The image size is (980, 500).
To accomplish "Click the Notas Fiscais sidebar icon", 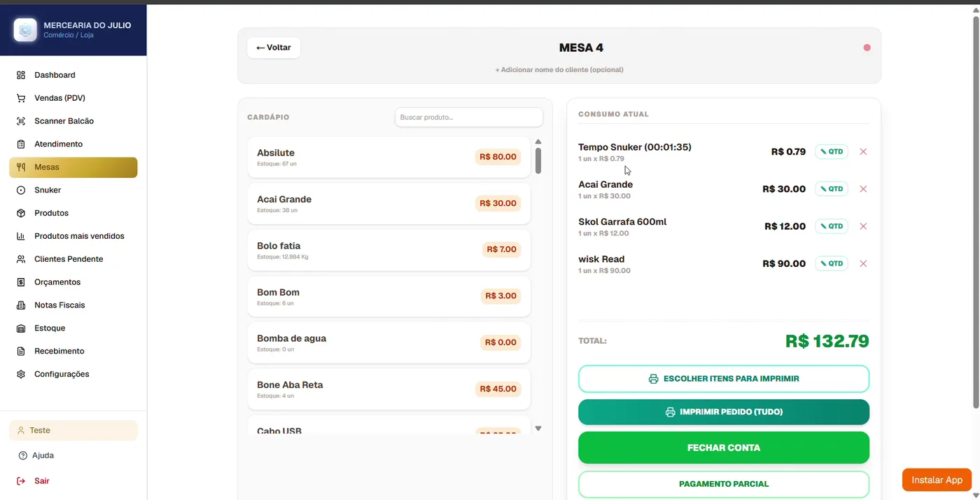I will (21, 305).
